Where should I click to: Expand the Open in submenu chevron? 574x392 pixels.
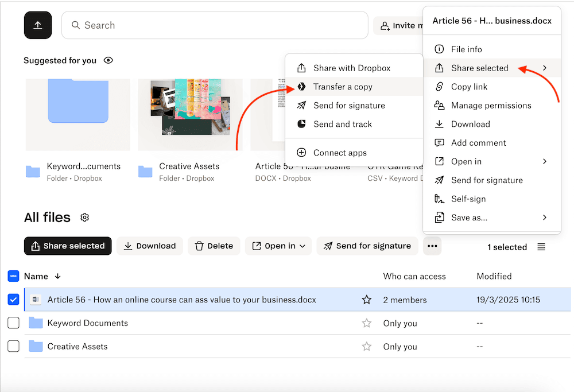[x=545, y=161]
